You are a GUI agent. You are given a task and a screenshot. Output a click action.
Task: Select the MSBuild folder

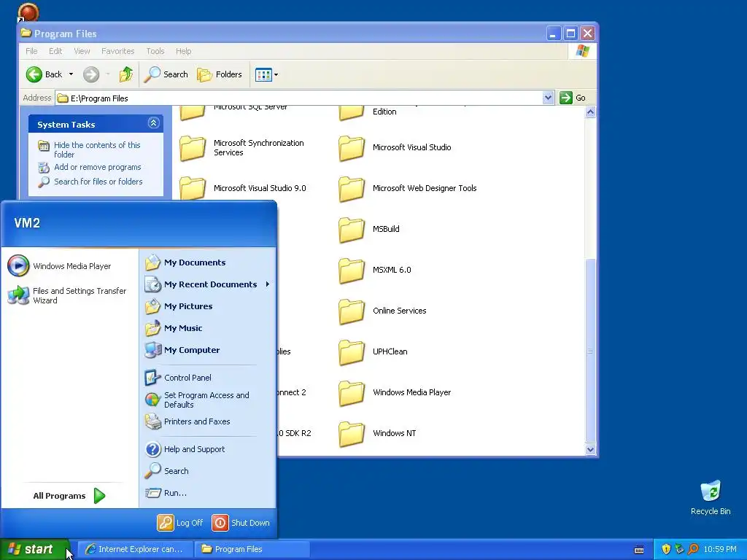(368, 229)
